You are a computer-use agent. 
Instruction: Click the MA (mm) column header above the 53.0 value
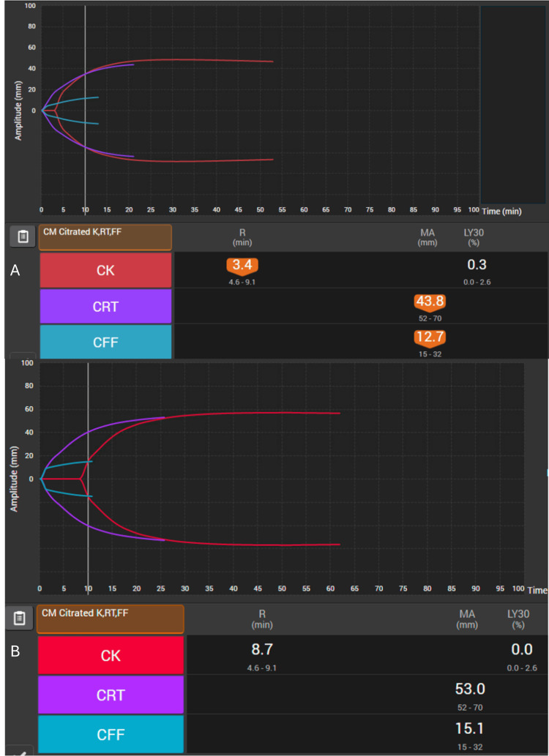(x=467, y=619)
